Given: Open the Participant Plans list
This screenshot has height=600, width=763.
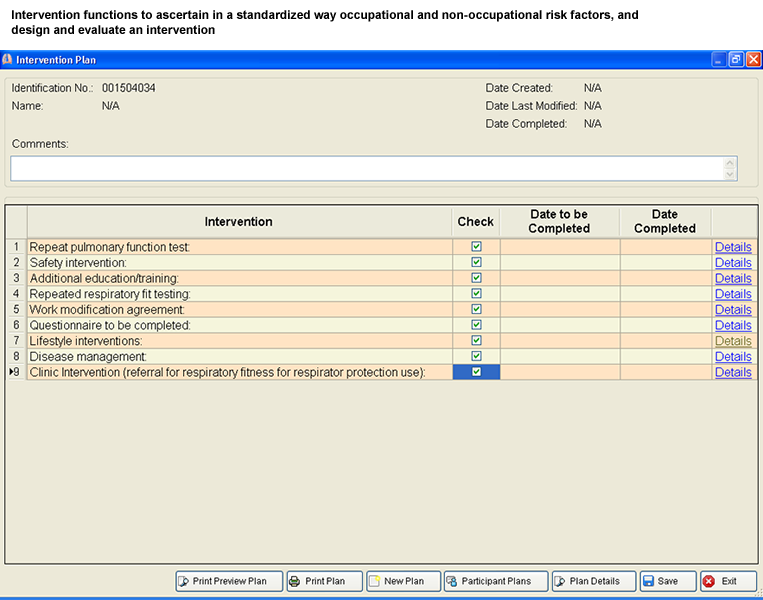Looking at the screenshot, I should point(495,581).
